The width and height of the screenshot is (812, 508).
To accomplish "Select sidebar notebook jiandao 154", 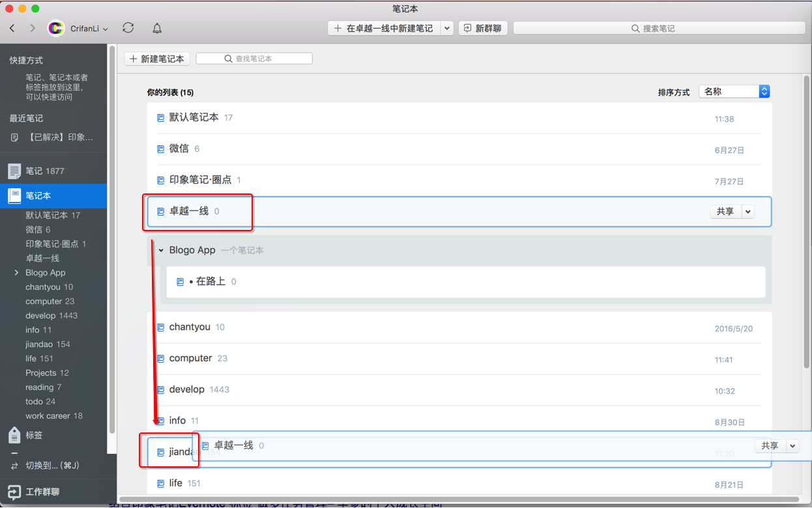I will click(48, 344).
